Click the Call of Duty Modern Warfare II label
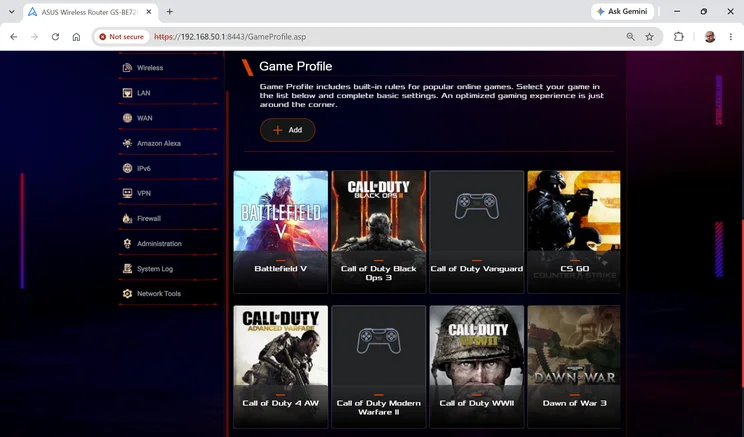 coord(379,408)
